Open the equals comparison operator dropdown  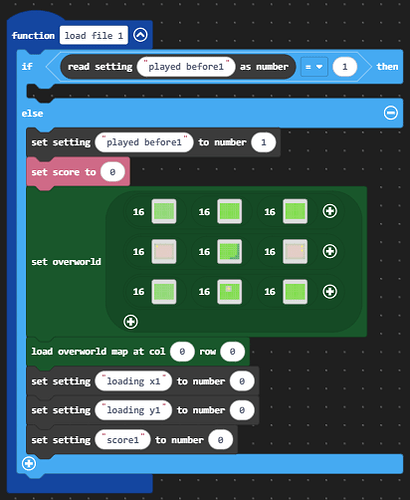pyautogui.click(x=314, y=67)
